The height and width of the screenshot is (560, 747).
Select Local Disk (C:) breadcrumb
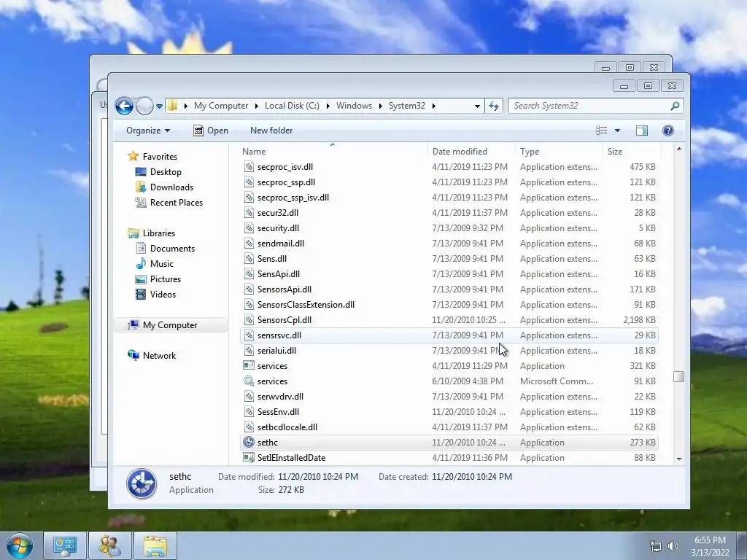pos(292,106)
